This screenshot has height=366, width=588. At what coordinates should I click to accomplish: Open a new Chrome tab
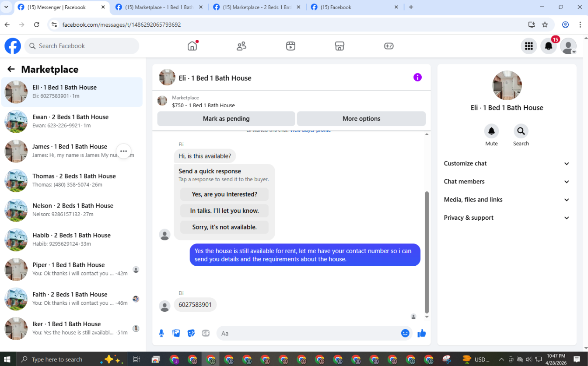coord(411,7)
